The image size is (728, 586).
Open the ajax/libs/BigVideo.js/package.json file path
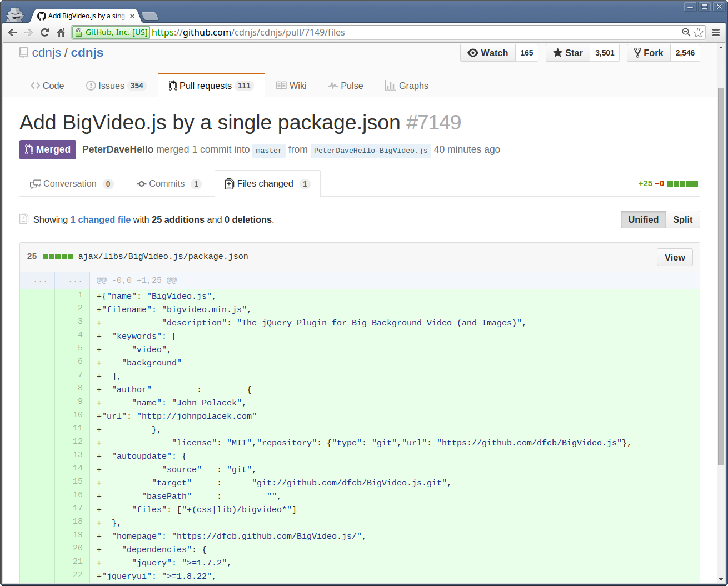click(x=163, y=257)
